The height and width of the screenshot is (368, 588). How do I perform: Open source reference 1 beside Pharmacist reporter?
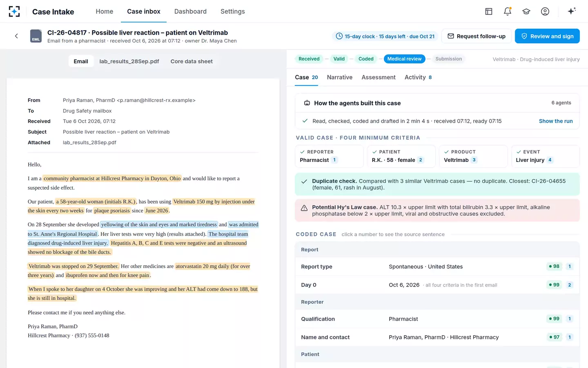(x=334, y=160)
